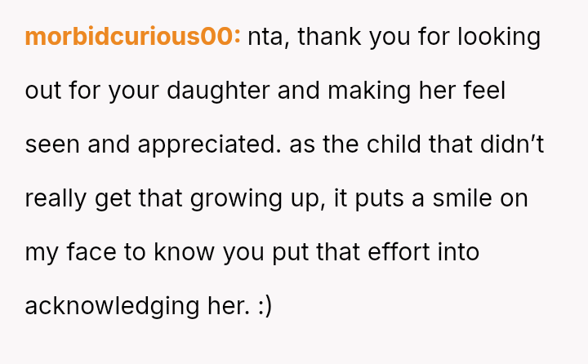Click the word "thank" in the first line

[x=334, y=38]
